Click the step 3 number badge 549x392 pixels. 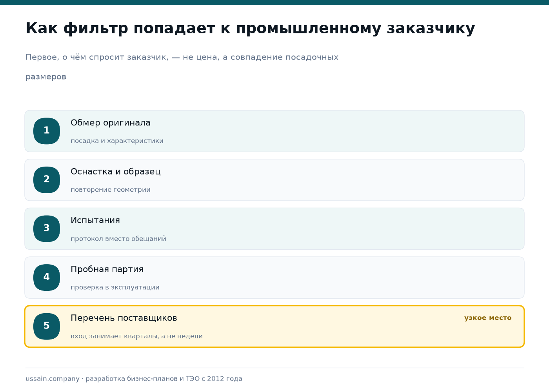point(47,229)
